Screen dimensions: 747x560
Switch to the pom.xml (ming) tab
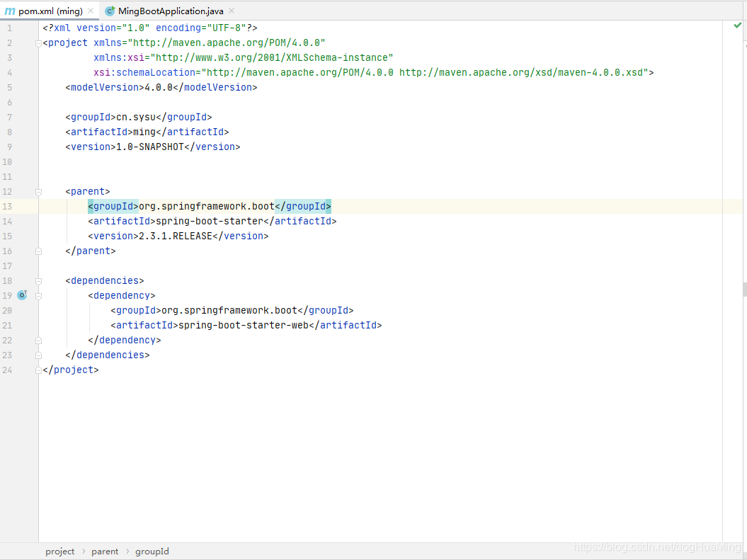click(50, 11)
